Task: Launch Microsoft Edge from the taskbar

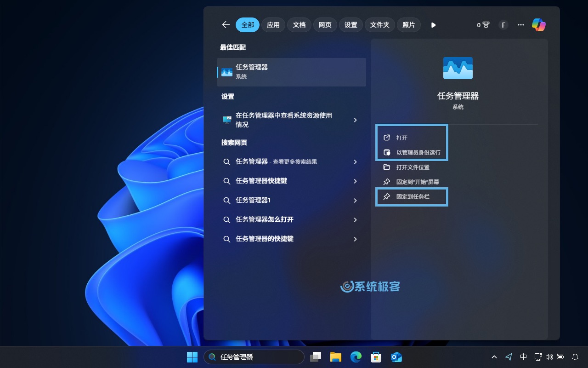Action: (x=356, y=357)
